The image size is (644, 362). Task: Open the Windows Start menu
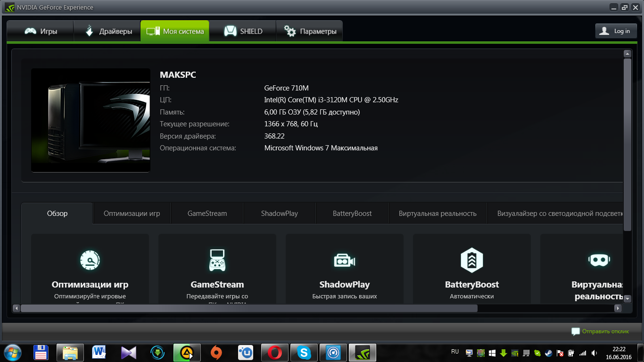point(13,353)
